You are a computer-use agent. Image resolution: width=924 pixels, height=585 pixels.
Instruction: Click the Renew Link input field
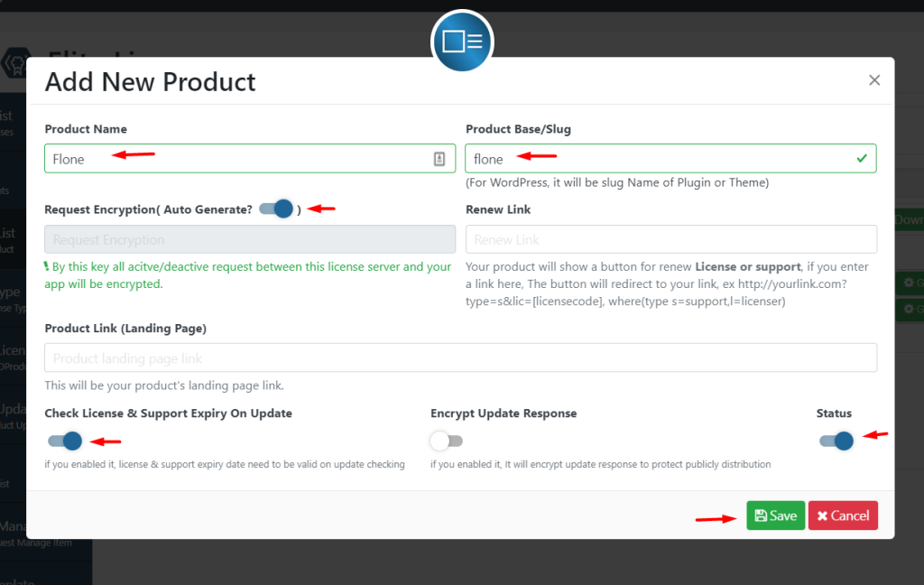[x=670, y=238]
